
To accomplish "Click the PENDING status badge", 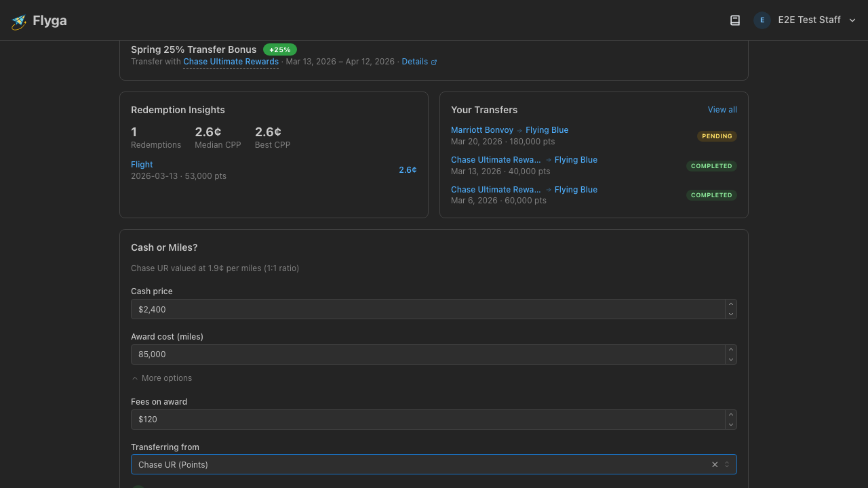I will [x=717, y=136].
